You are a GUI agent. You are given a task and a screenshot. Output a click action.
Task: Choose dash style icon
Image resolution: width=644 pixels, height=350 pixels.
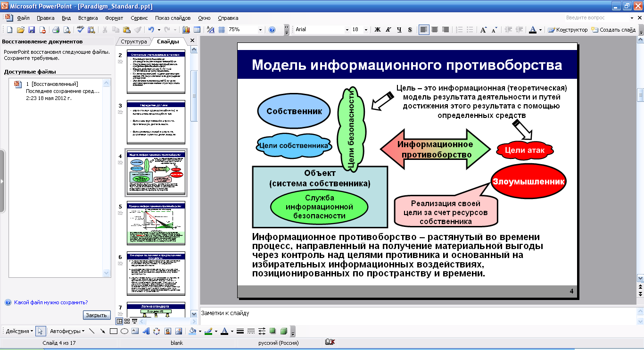pyautogui.click(x=251, y=331)
